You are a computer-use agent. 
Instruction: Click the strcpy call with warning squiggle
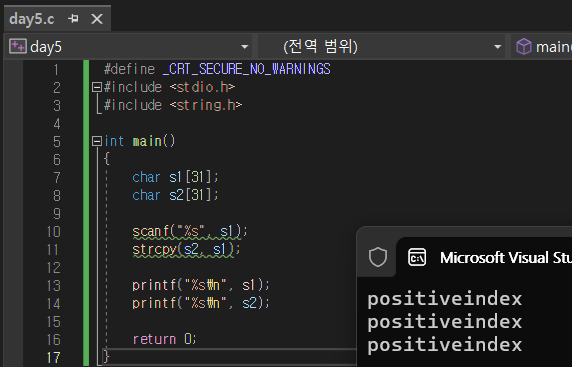click(x=186, y=250)
